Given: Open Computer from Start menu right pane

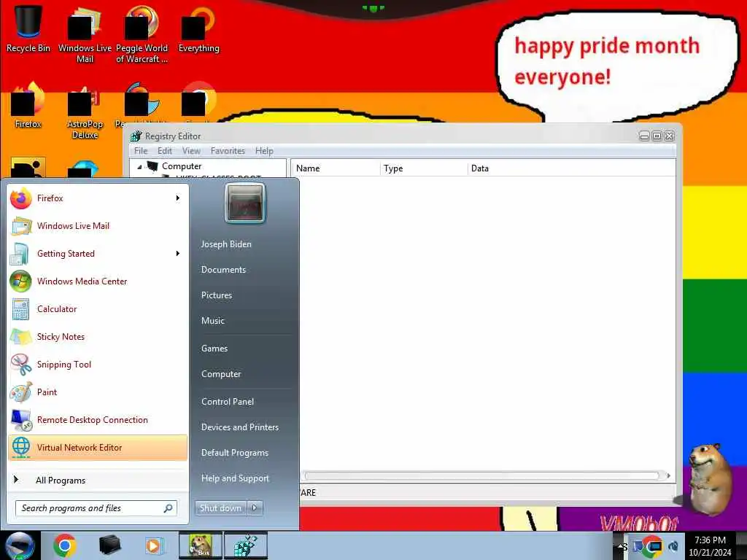Looking at the screenshot, I should pos(221,374).
